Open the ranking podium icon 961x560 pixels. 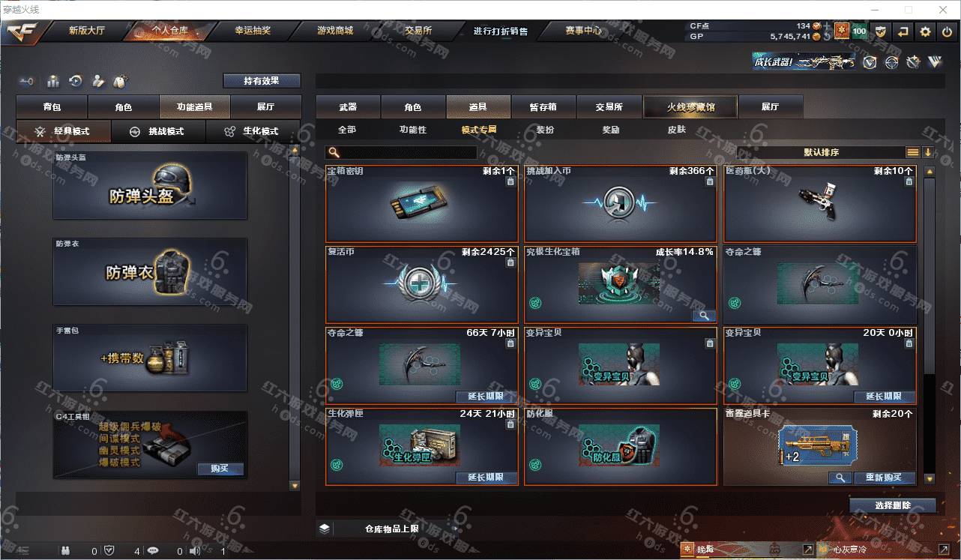[x=53, y=81]
